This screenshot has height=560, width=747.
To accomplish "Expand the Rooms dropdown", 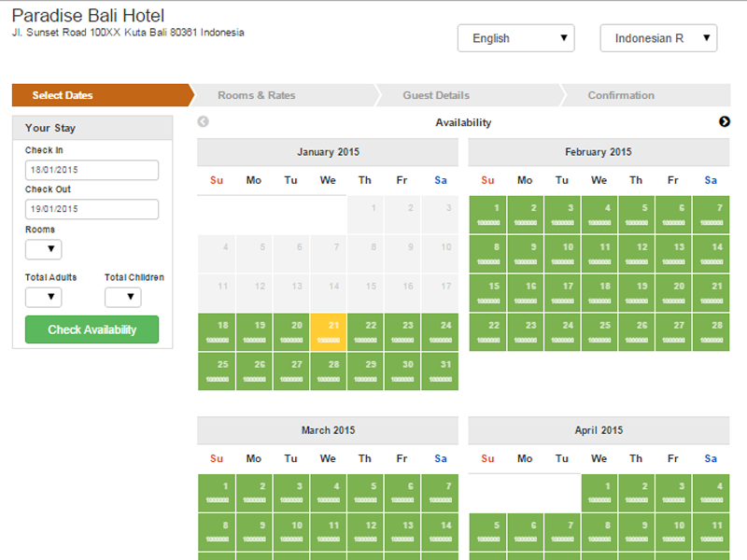I will (43, 249).
